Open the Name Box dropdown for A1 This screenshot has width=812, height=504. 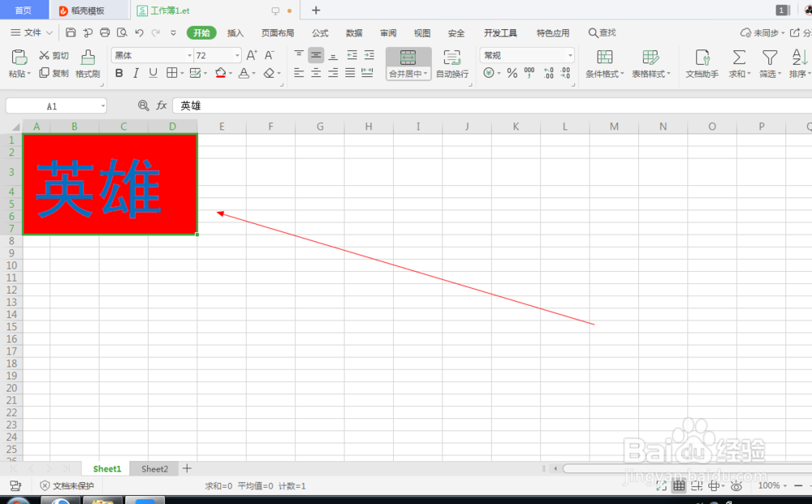[103, 106]
